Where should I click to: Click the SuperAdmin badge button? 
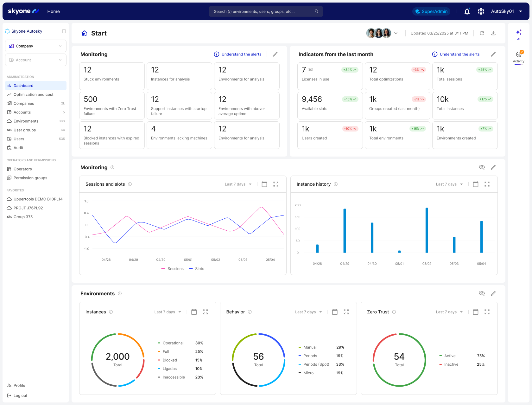coord(431,11)
